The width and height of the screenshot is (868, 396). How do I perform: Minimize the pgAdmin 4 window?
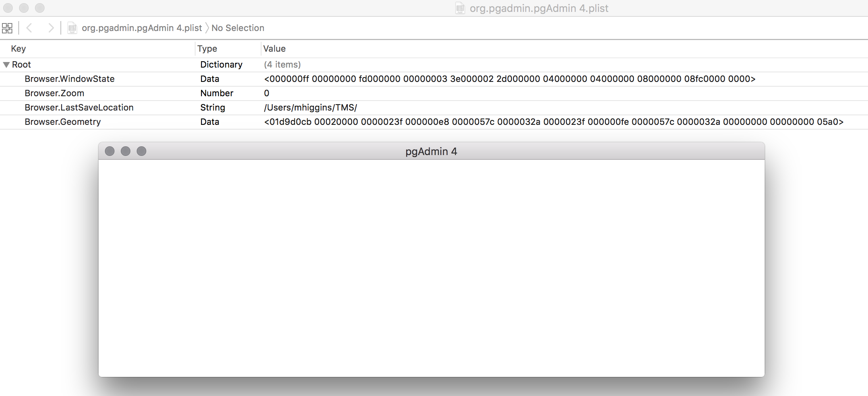pyautogui.click(x=126, y=151)
